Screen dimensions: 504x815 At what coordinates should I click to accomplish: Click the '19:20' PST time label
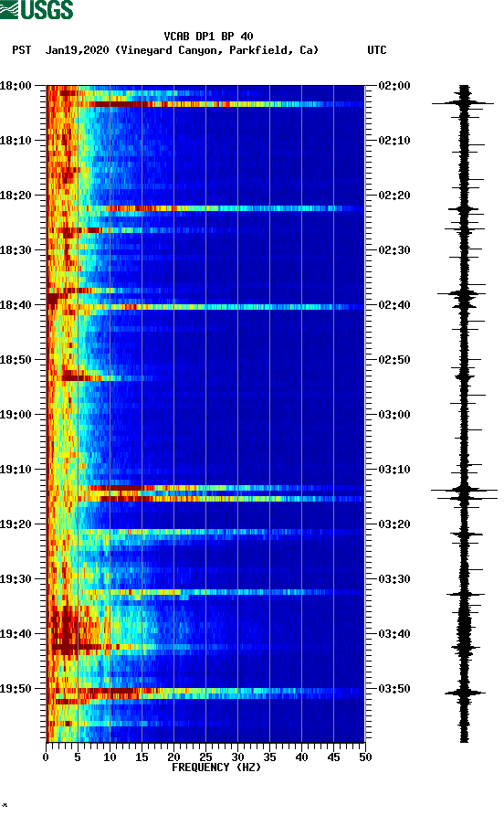(16, 524)
